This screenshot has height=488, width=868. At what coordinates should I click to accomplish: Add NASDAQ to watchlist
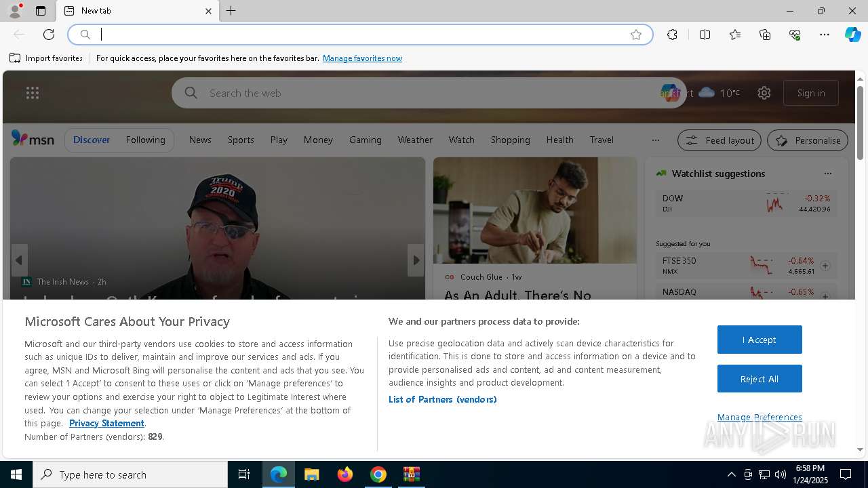[x=825, y=296]
